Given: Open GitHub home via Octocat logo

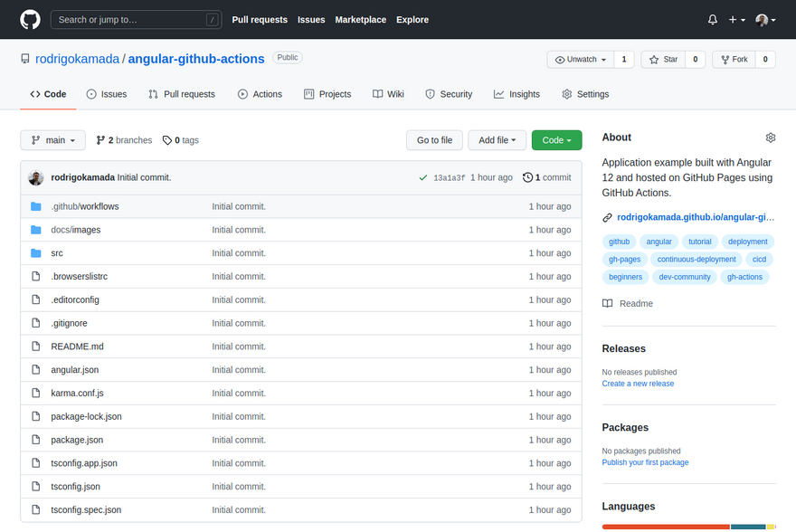Looking at the screenshot, I should click(x=30, y=20).
